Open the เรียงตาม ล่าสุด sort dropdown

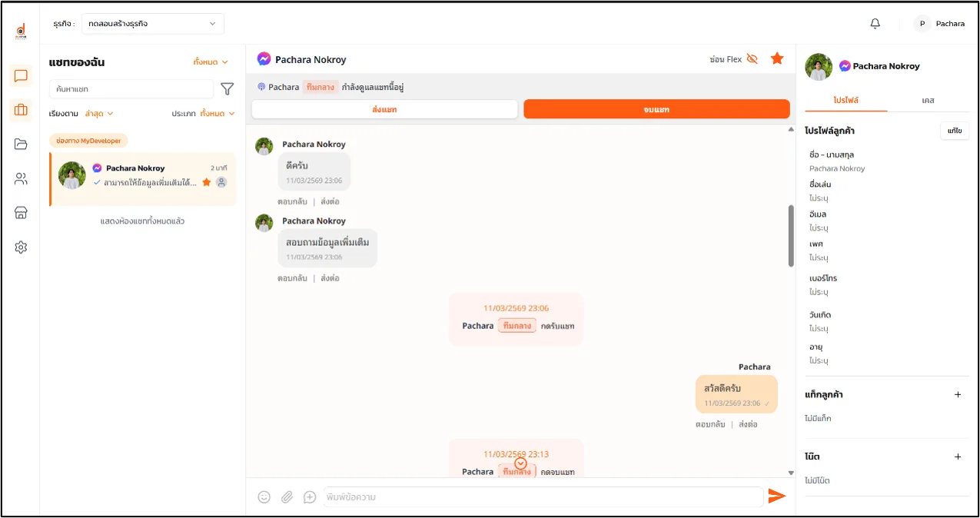99,113
